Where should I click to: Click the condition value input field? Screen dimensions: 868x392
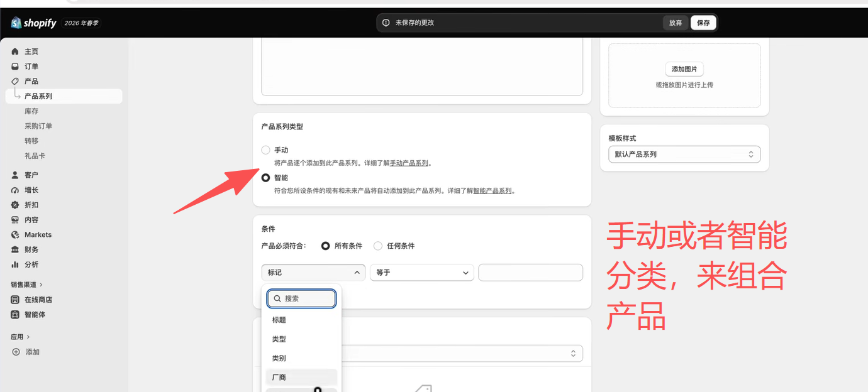[531, 273]
